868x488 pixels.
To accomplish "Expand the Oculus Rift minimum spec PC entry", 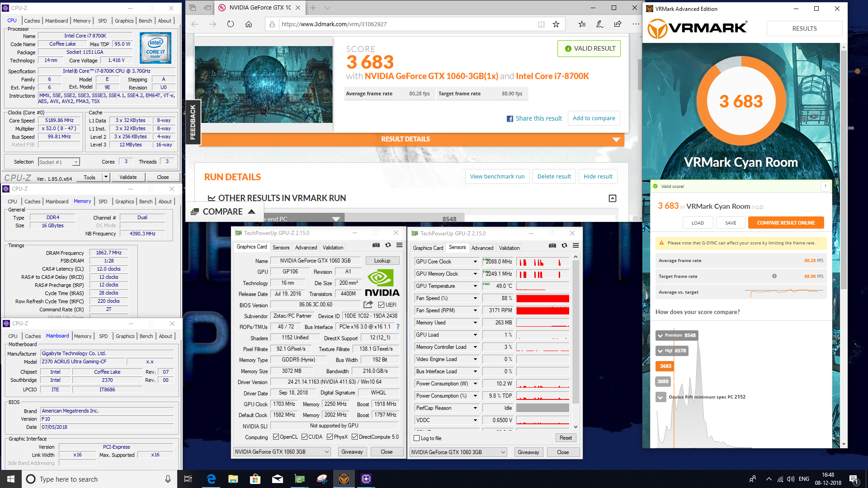I will 661,397.
